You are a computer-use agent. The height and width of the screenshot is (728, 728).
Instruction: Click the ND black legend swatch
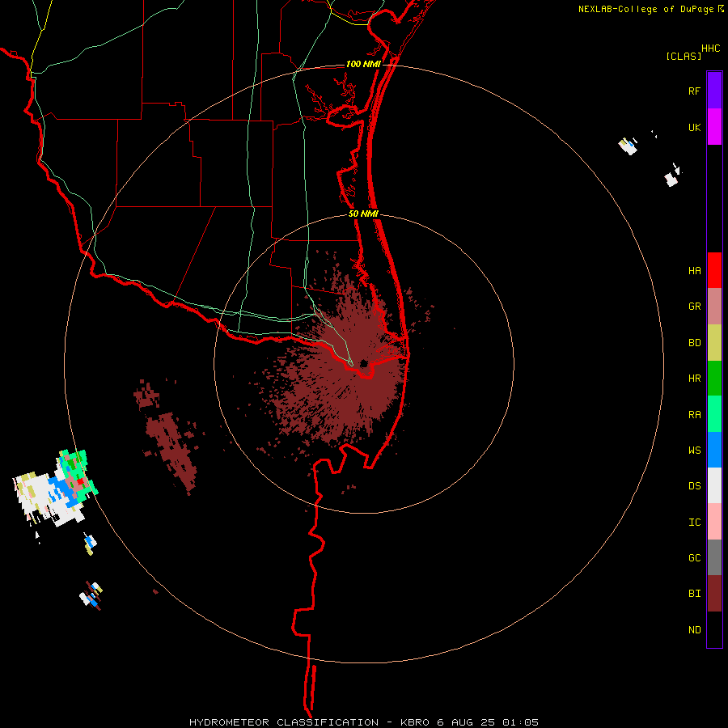714,629
